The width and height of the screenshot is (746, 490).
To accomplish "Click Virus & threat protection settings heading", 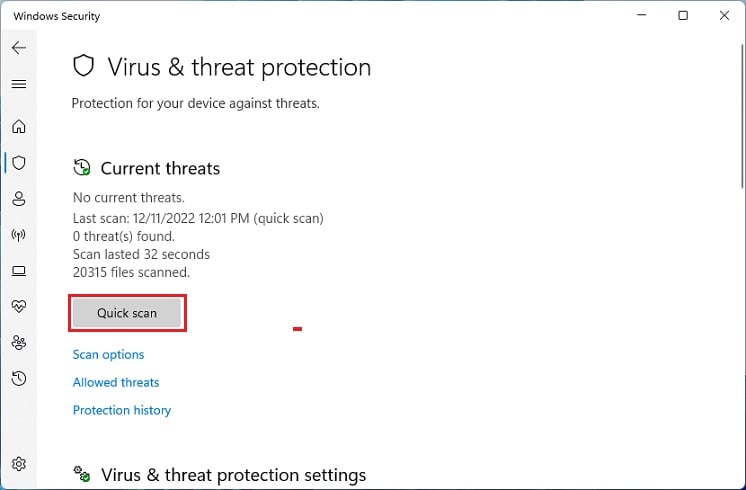I will coord(234,475).
